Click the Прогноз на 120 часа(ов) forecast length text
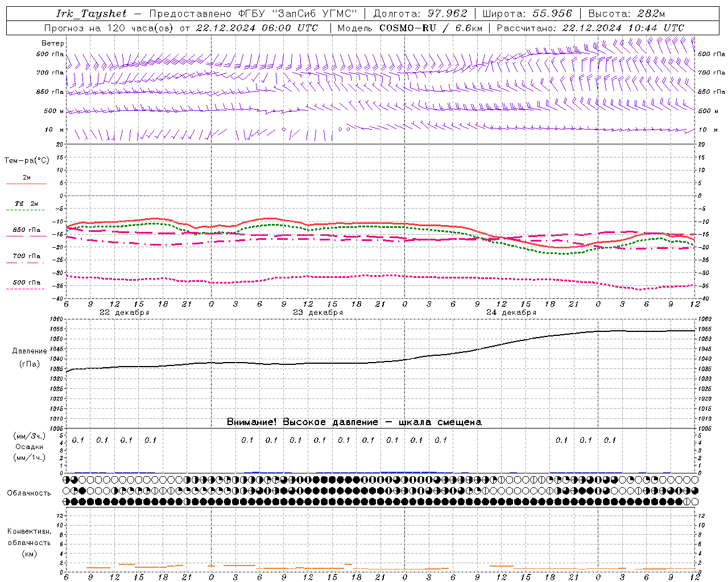The height and width of the screenshot is (582, 728). (109, 28)
